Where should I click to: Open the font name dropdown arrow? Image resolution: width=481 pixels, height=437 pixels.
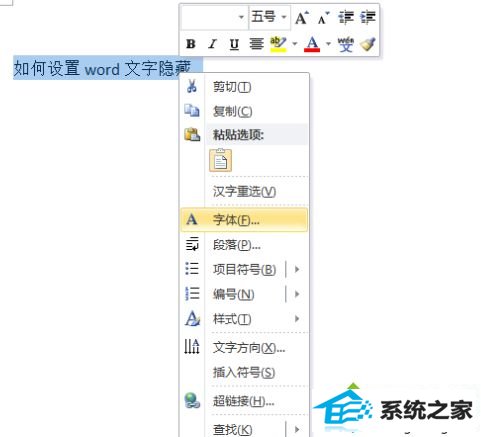tap(241, 17)
